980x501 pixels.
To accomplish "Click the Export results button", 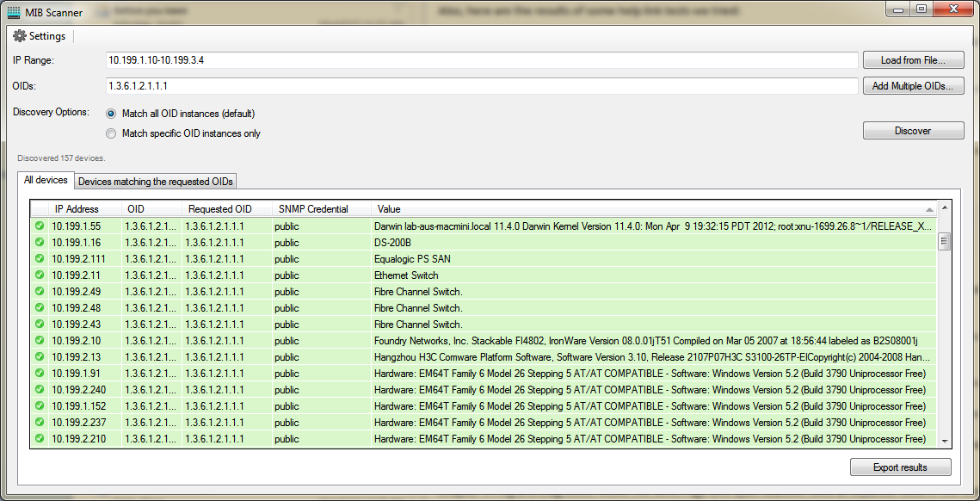I will coord(900,467).
